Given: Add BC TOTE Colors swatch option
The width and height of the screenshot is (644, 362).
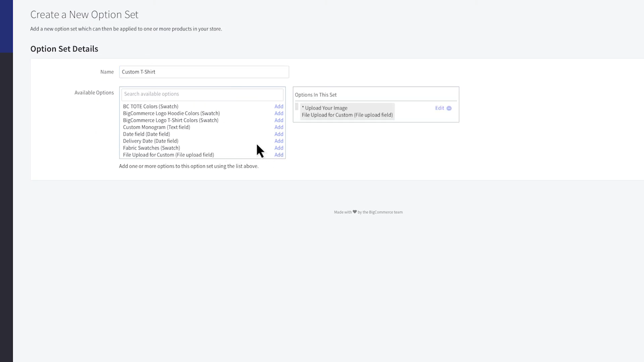Looking at the screenshot, I should pyautogui.click(x=279, y=106).
